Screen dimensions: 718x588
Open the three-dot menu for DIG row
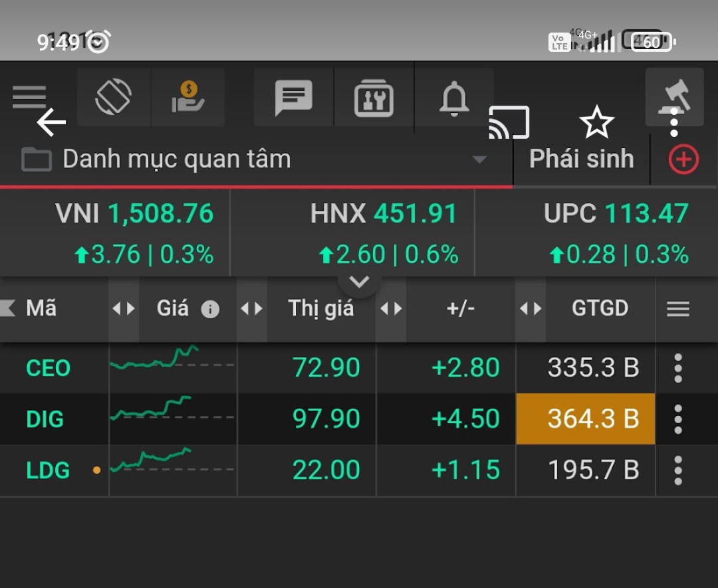click(x=678, y=419)
